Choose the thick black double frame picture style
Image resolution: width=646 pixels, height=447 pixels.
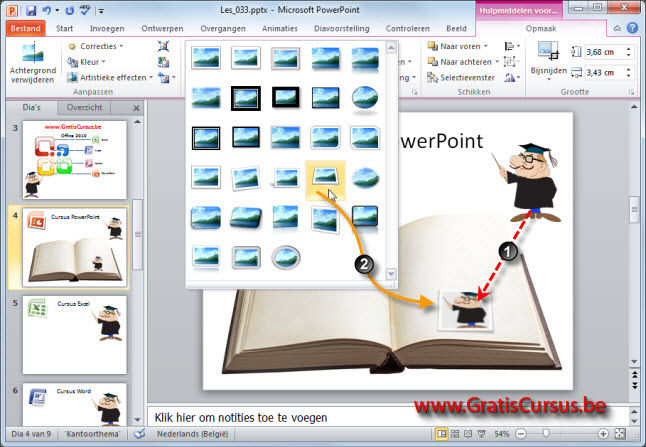click(x=246, y=98)
